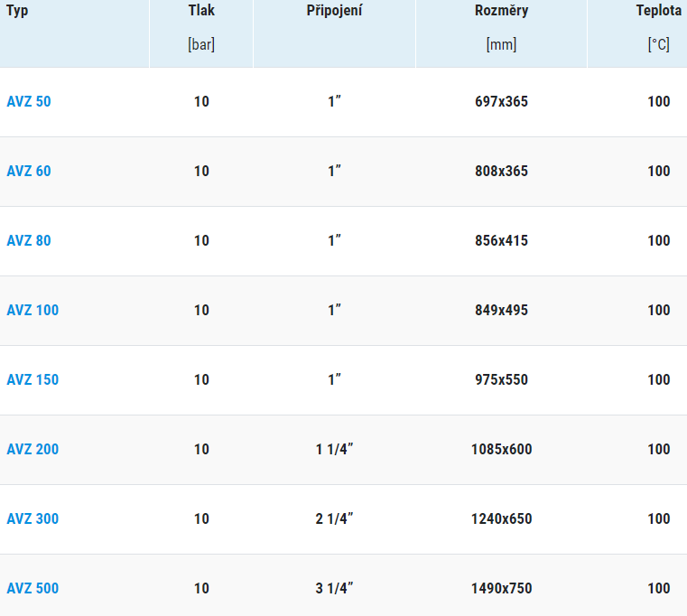
Task: Select the dimensions cell 1085x600
Action: coord(501,450)
